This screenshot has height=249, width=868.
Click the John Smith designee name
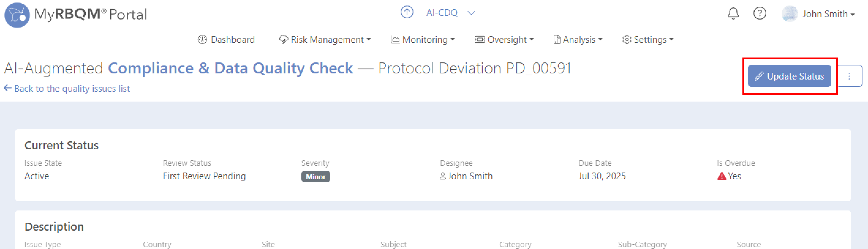click(470, 176)
